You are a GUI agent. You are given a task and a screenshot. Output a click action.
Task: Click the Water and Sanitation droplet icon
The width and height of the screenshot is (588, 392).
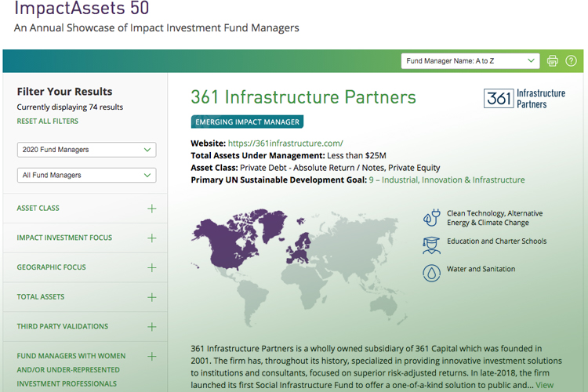(x=432, y=273)
